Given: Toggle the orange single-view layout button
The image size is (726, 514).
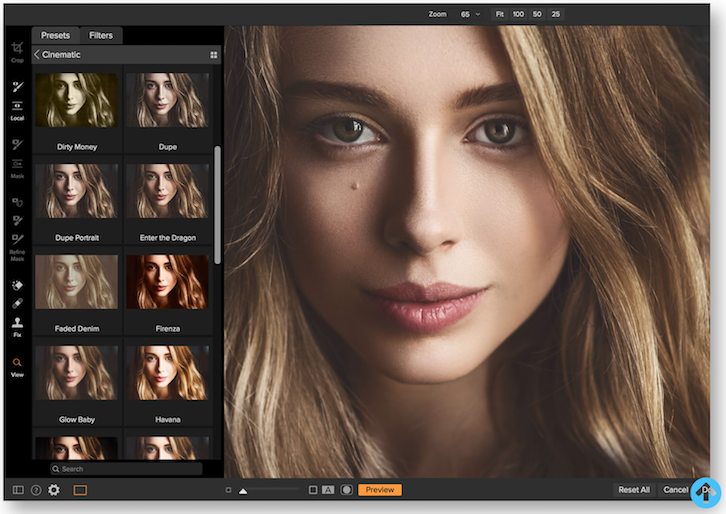Looking at the screenshot, I should [x=81, y=490].
